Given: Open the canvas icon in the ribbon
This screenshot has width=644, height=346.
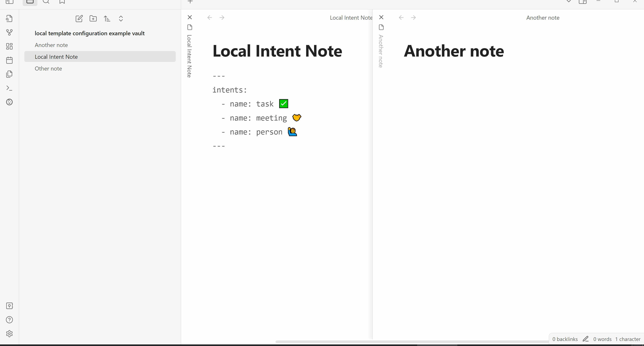Looking at the screenshot, I should [9, 46].
